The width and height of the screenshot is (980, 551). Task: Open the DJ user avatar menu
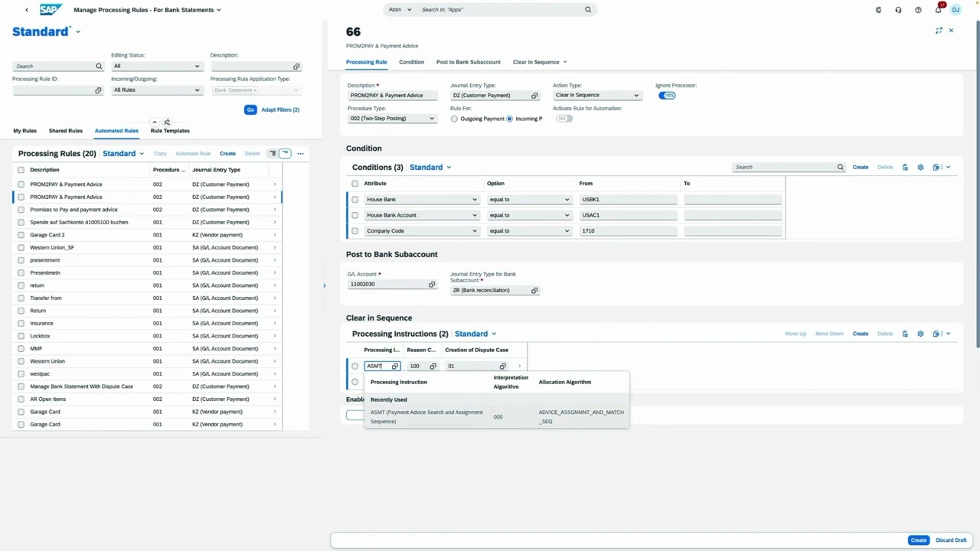click(956, 10)
